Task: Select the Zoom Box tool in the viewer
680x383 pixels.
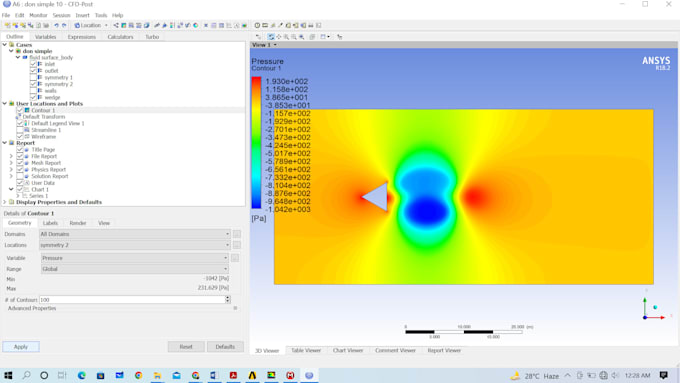Action: coord(294,37)
